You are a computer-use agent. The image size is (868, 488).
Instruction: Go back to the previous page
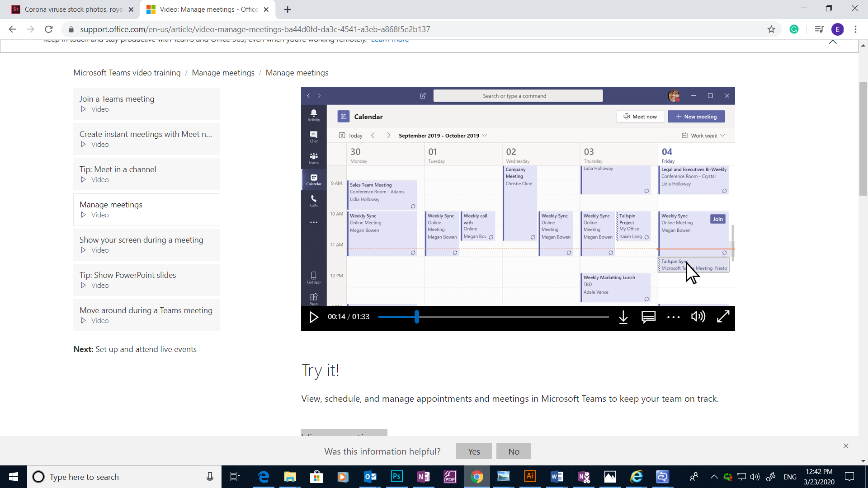click(x=12, y=29)
